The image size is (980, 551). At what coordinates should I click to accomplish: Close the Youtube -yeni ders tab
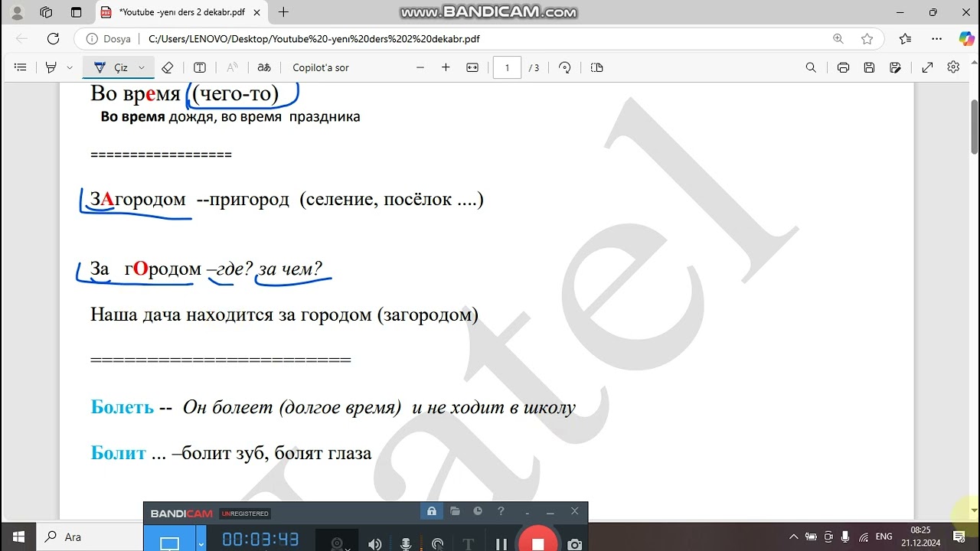[x=258, y=12]
